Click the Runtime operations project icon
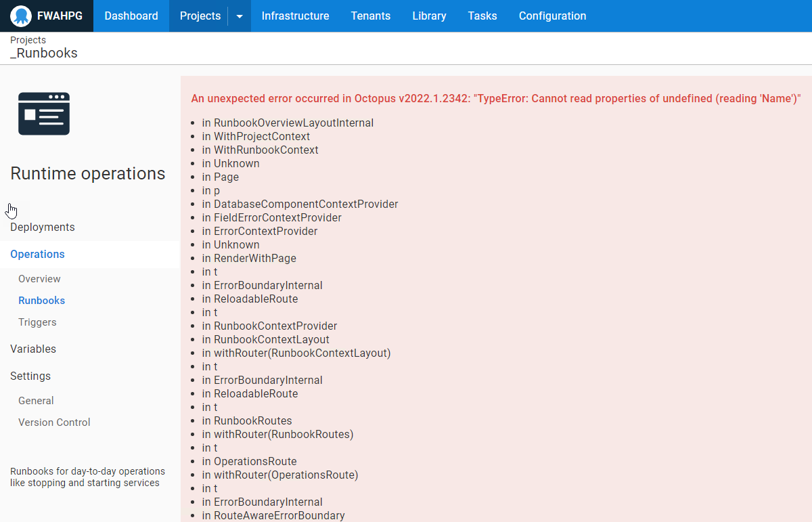The image size is (812, 522). click(43, 114)
